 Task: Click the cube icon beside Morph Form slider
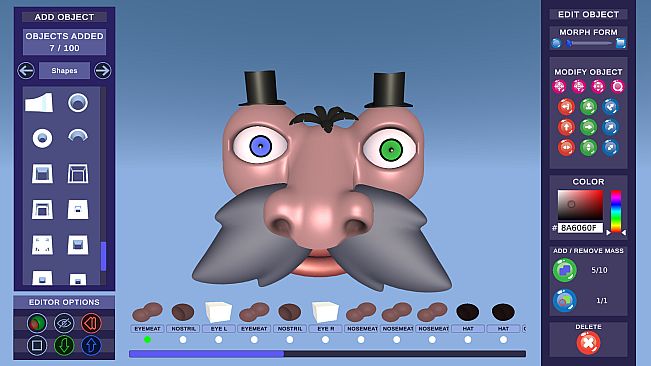[621, 43]
